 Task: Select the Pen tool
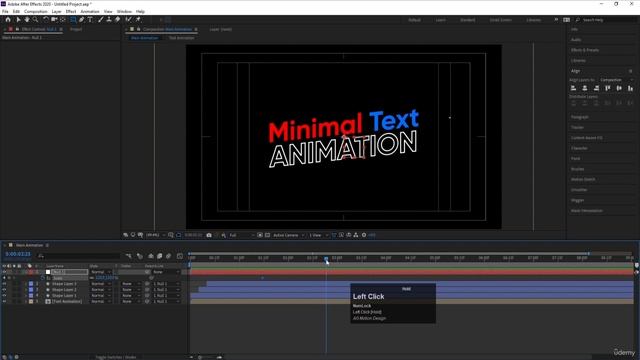pyautogui.click(x=82, y=20)
